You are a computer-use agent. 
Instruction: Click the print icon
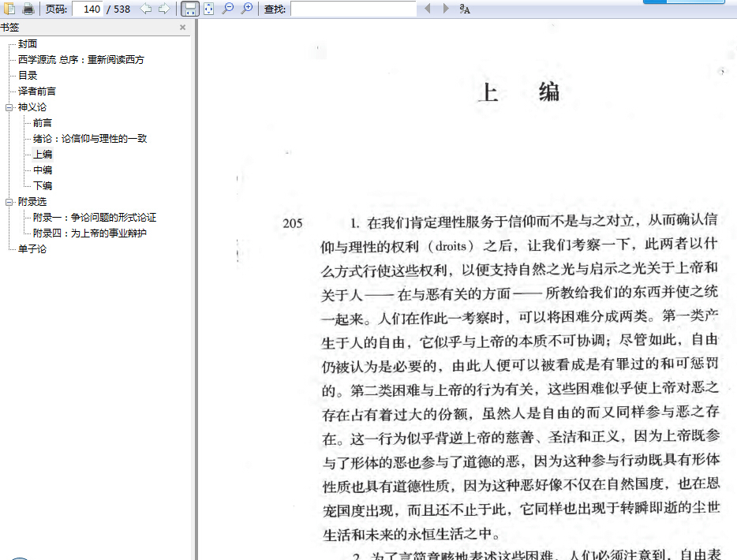28,9
